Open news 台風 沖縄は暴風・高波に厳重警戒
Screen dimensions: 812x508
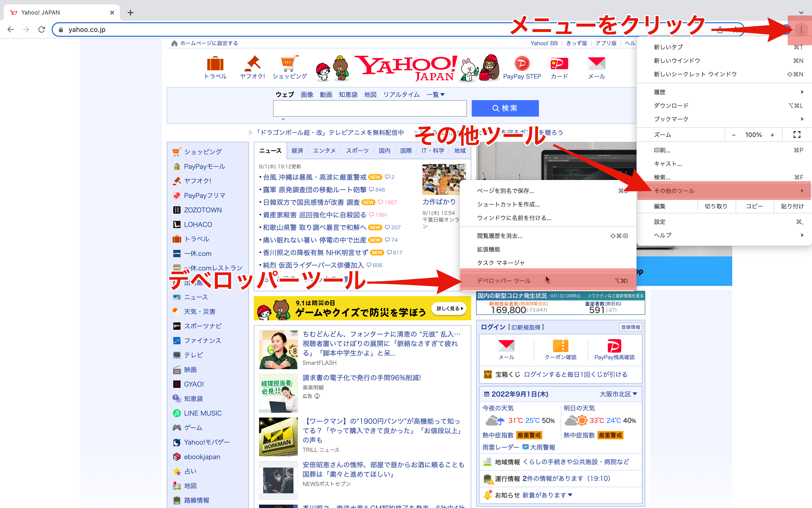314,177
